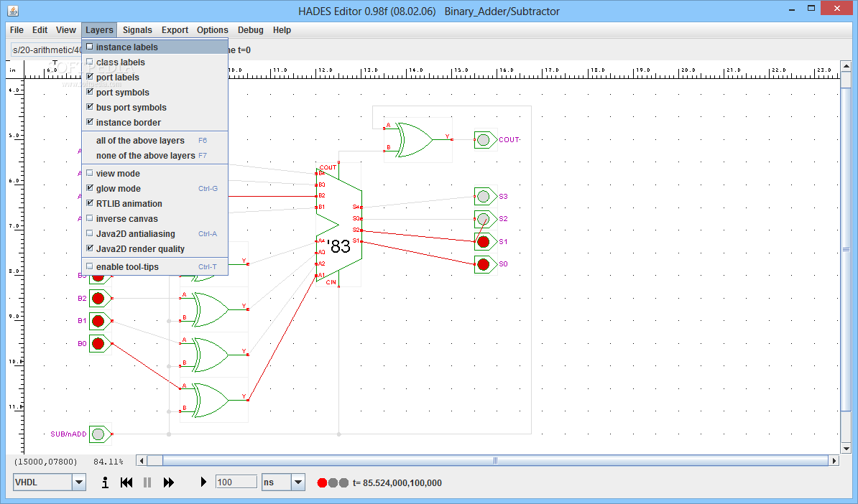Toggle the B1 input pin
Viewport: 858px width, 504px height.
(x=101, y=321)
